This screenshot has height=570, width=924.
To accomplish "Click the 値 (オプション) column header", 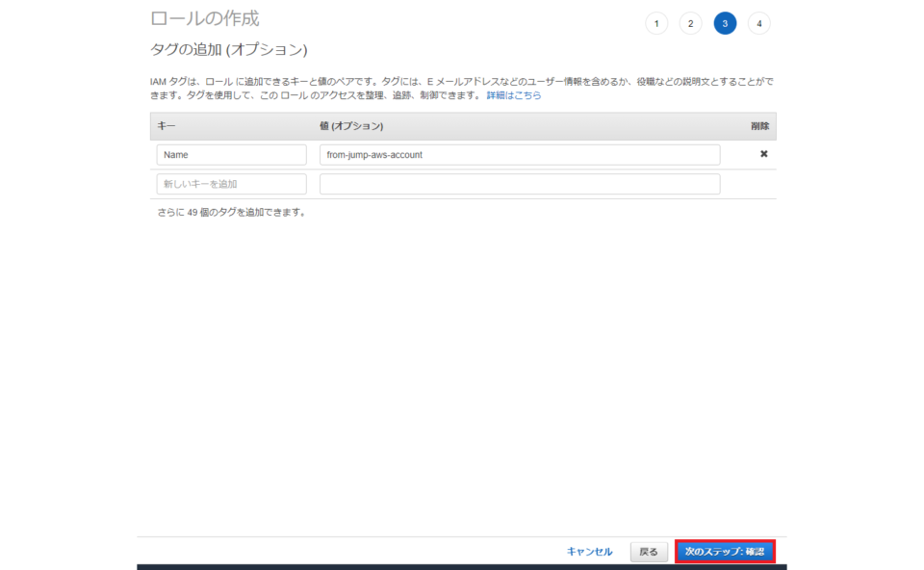I will click(x=351, y=126).
